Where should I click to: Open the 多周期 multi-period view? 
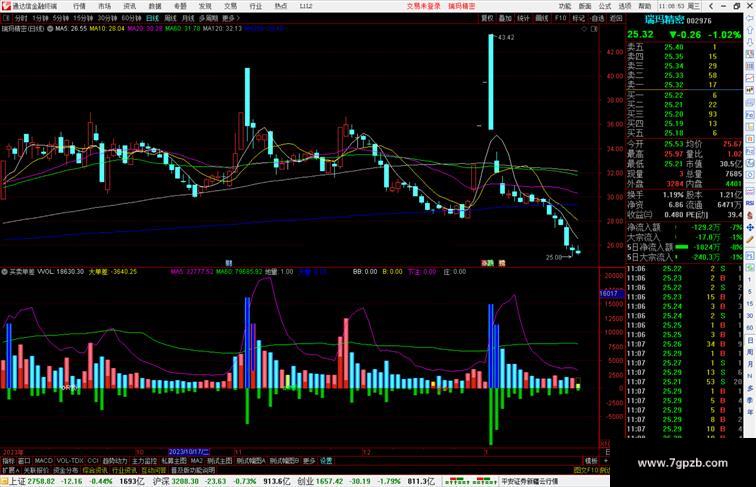tap(208, 18)
